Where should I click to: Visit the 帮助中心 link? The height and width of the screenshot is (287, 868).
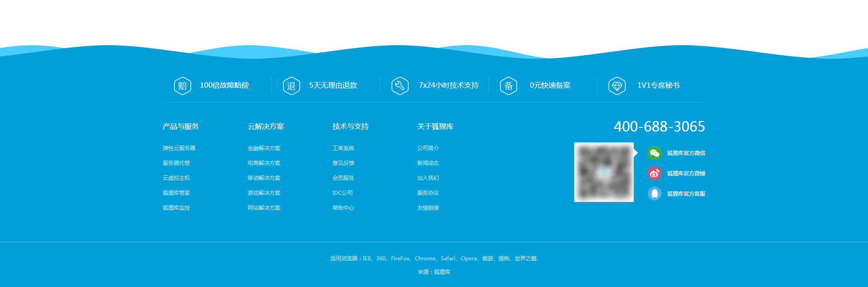click(x=343, y=208)
